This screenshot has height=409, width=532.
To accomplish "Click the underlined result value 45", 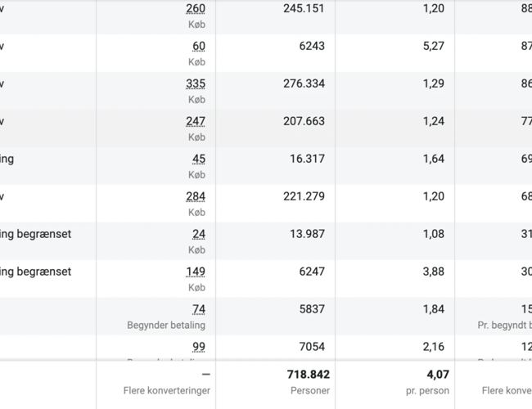I will pyautogui.click(x=199, y=160).
